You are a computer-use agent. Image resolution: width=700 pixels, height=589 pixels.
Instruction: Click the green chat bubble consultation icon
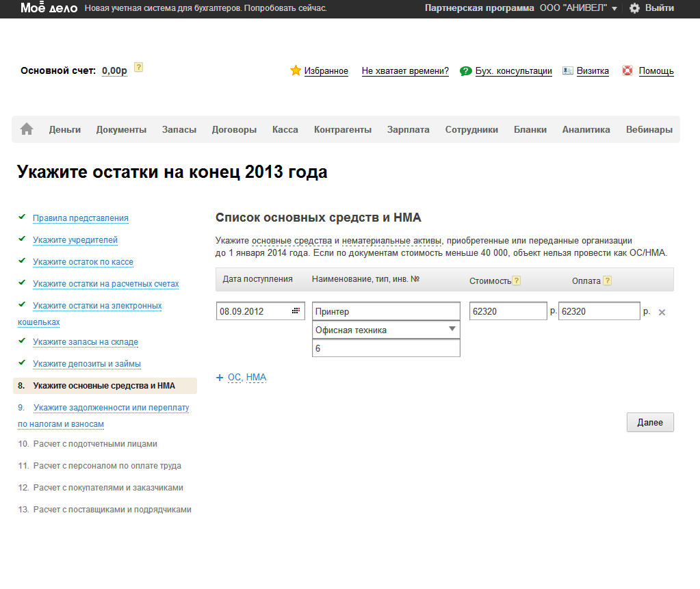tap(466, 70)
